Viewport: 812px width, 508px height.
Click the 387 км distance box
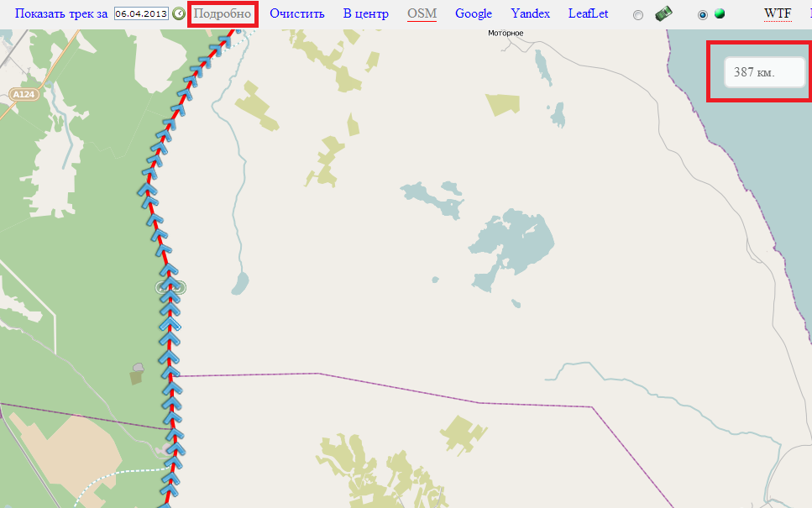[764, 72]
